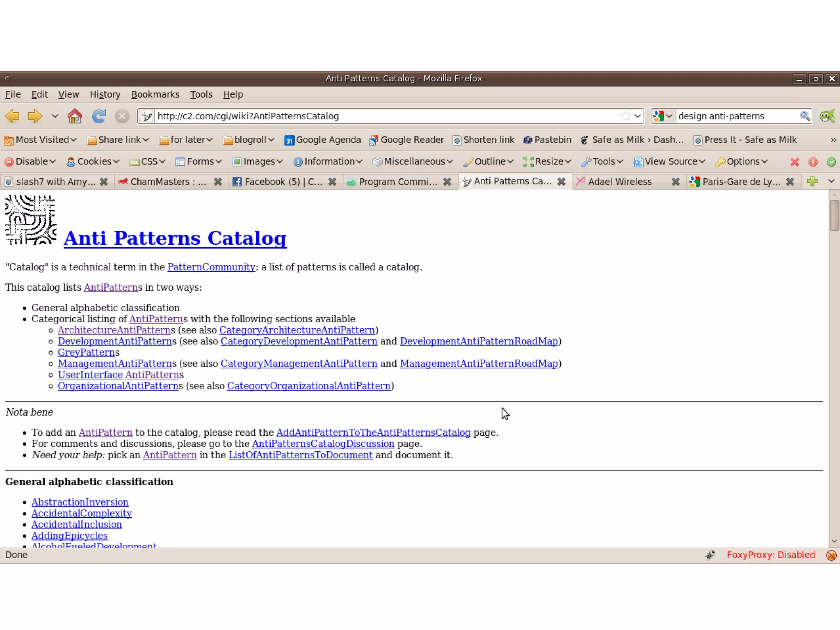Open the Disable dropdown menu
The image size is (840, 630).
click(x=30, y=161)
